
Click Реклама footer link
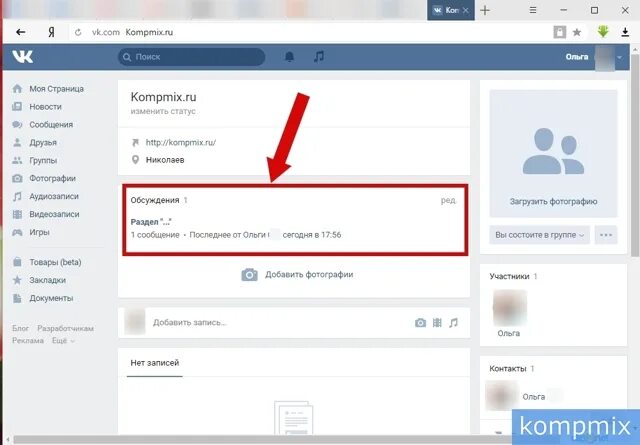[28, 340]
